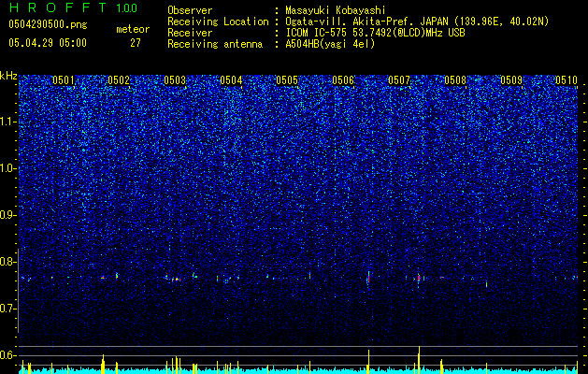Click the kHz axis unit label

pos(8,76)
